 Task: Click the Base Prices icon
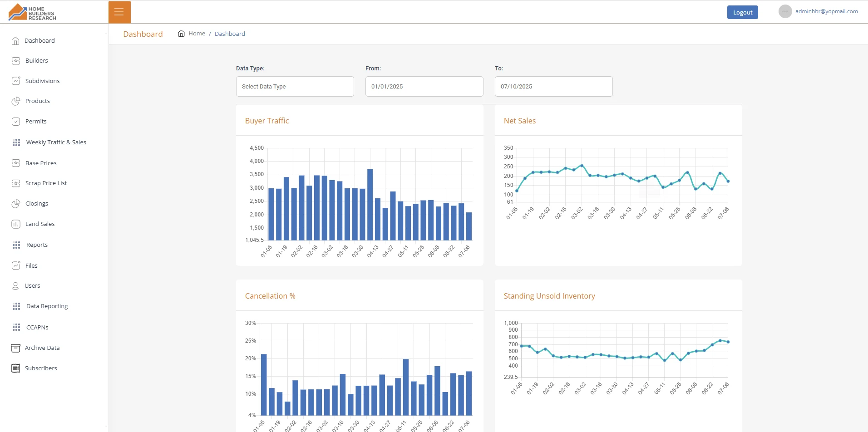[16, 163]
